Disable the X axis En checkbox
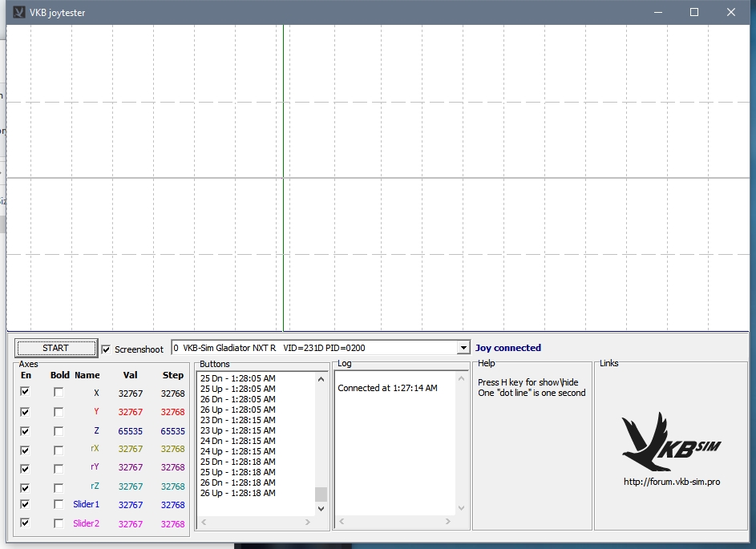Viewport: 756px width, 549px height. pos(25,392)
